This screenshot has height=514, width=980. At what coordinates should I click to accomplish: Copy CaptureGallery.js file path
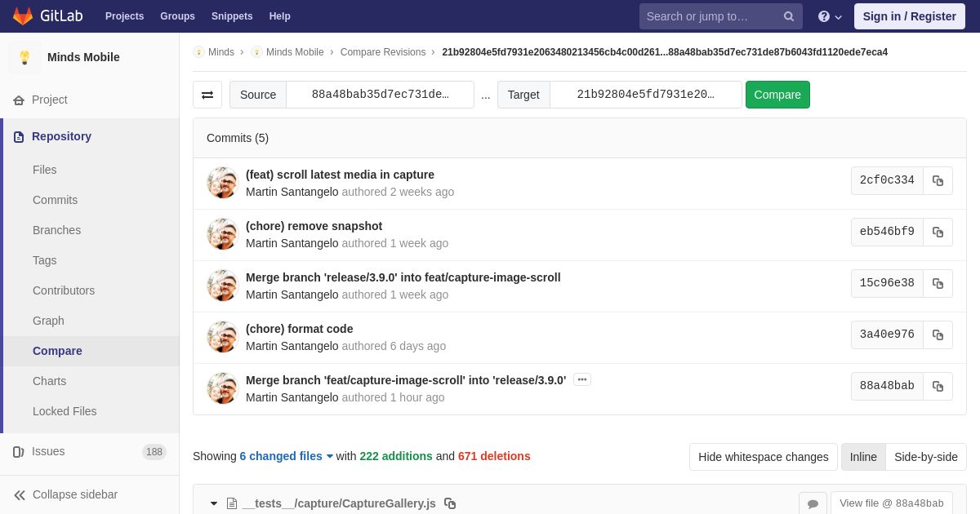pyautogui.click(x=450, y=503)
